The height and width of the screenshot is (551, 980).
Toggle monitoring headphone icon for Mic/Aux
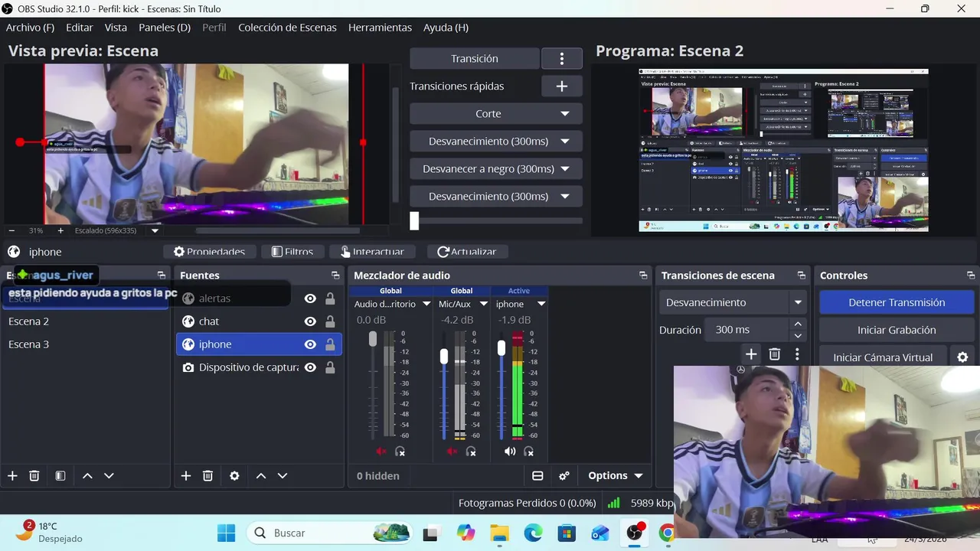click(471, 452)
